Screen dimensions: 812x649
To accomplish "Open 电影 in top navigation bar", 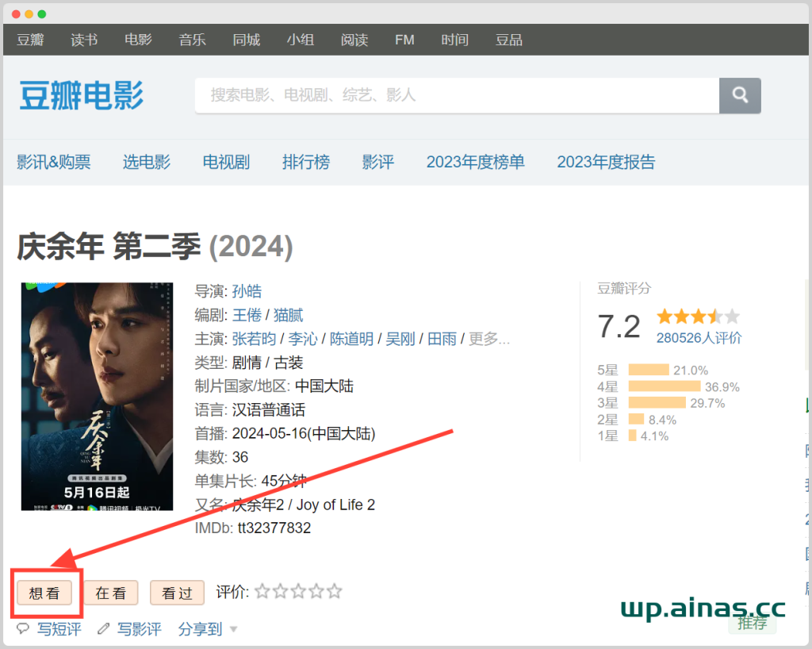I will (138, 40).
